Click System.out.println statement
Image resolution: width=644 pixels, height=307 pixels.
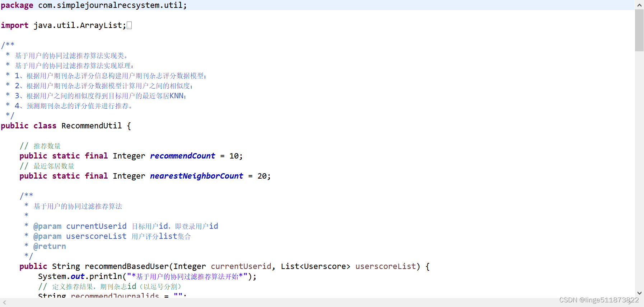click(x=147, y=277)
